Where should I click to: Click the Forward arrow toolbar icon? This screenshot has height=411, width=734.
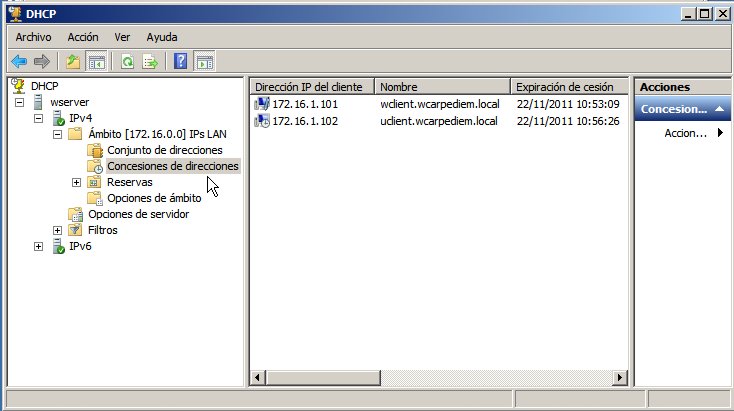[42, 61]
